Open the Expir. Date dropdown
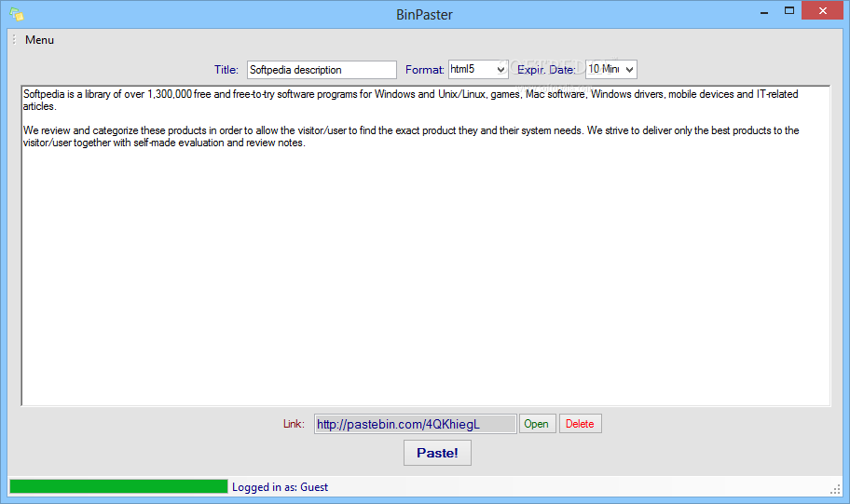The width and height of the screenshot is (850, 504). click(x=611, y=69)
